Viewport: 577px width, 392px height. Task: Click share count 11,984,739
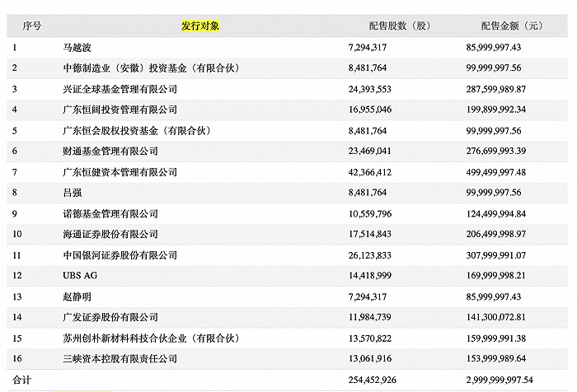pos(370,317)
